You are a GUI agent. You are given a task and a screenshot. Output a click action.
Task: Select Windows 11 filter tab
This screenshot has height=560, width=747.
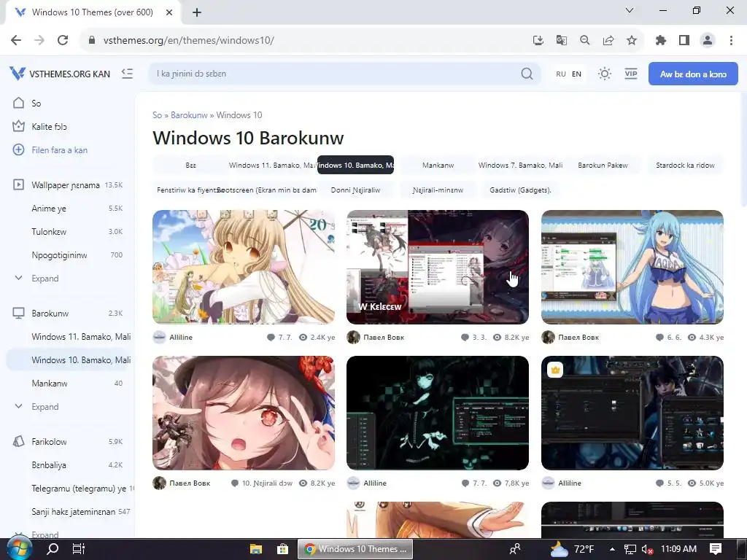[x=273, y=166]
